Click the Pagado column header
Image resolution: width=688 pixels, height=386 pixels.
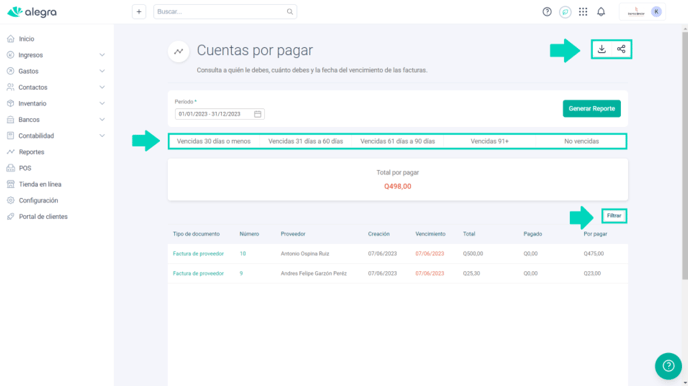533,234
